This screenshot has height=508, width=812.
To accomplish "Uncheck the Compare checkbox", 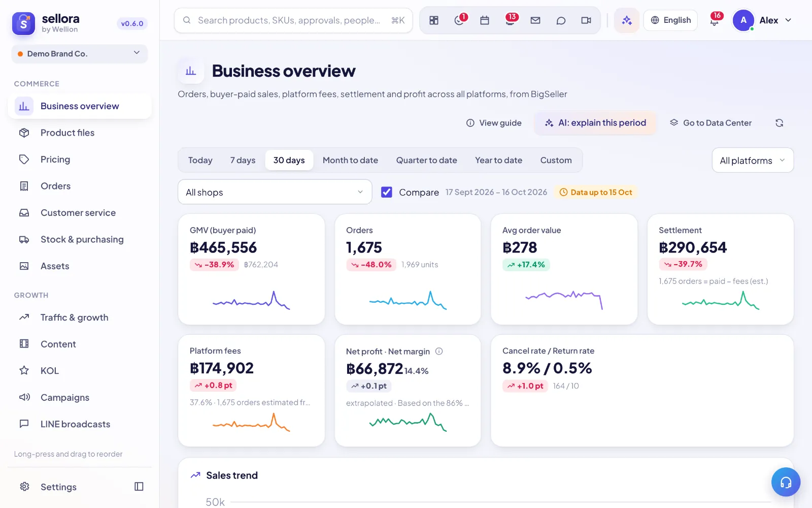I will (x=387, y=192).
